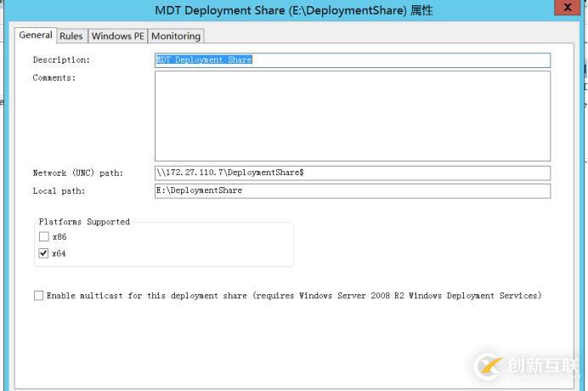
Task: Click the Network (UNC) path field
Action: [353, 173]
